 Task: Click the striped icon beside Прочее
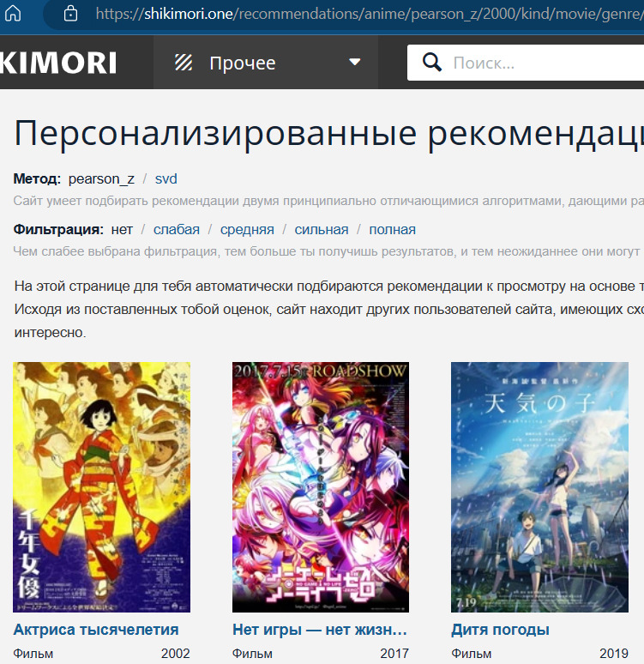(x=184, y=63)
